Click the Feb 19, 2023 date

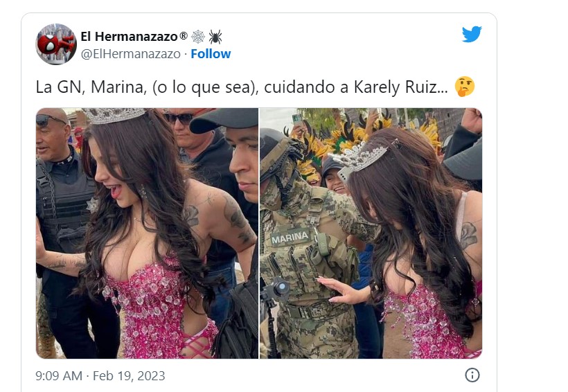129,375
